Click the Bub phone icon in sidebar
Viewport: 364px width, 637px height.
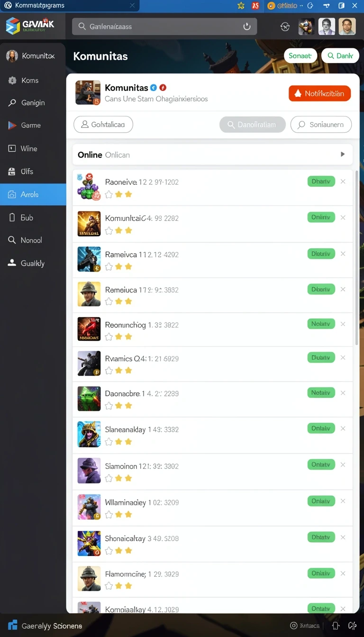[12, 218]
